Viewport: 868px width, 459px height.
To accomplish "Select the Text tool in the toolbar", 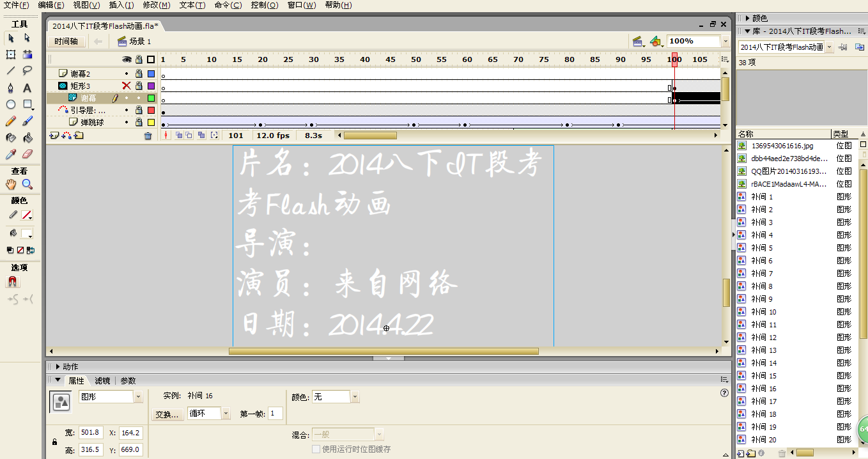I will click(27, 88).
